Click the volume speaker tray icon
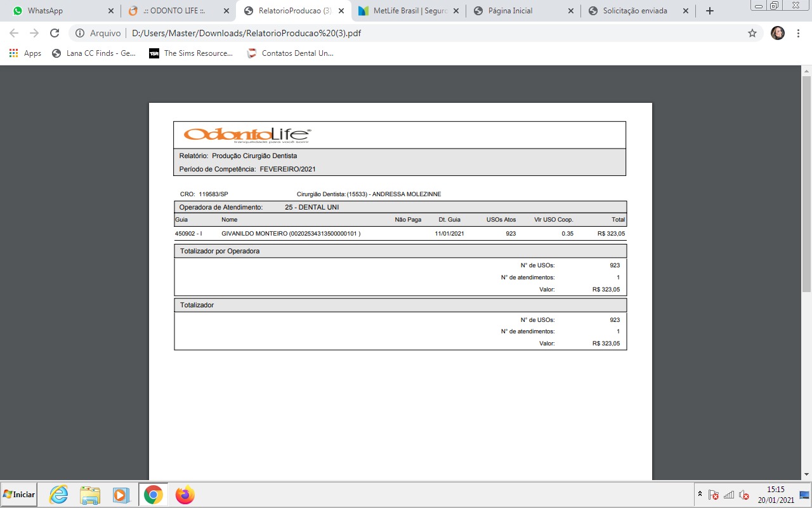This screenshot has height=508, width=812. coord(744,495)
